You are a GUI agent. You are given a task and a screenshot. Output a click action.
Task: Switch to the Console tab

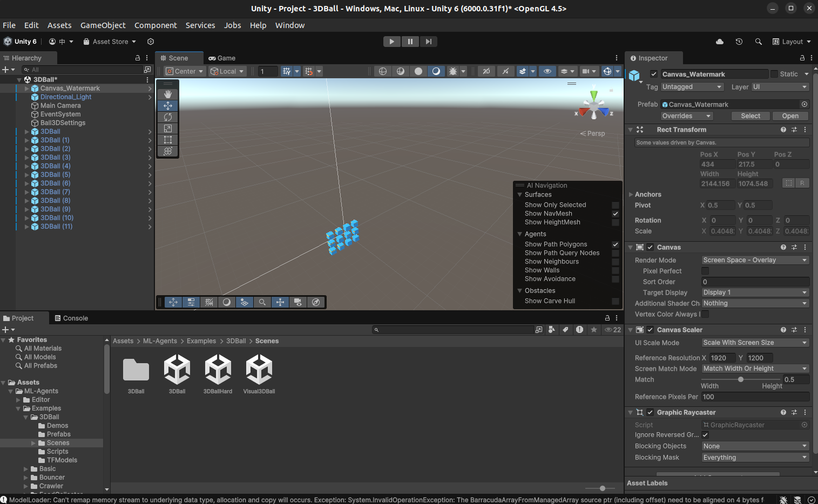pyautogui.click(x=71, y=318)
